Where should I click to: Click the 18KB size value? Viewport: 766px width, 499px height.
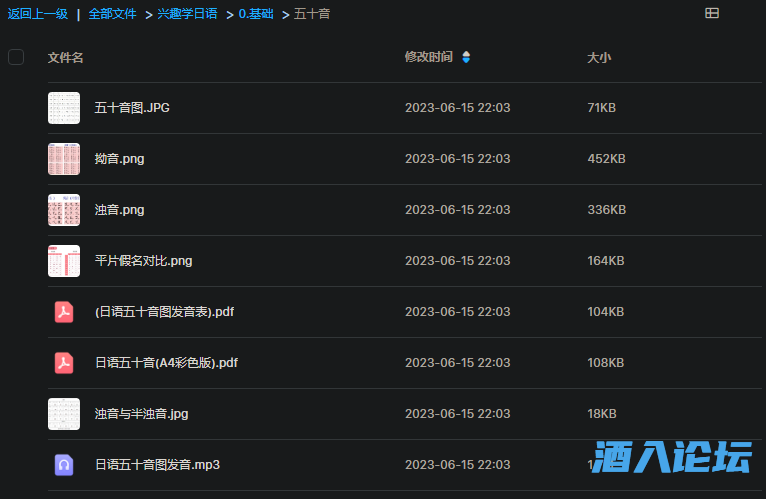point(602,414)
